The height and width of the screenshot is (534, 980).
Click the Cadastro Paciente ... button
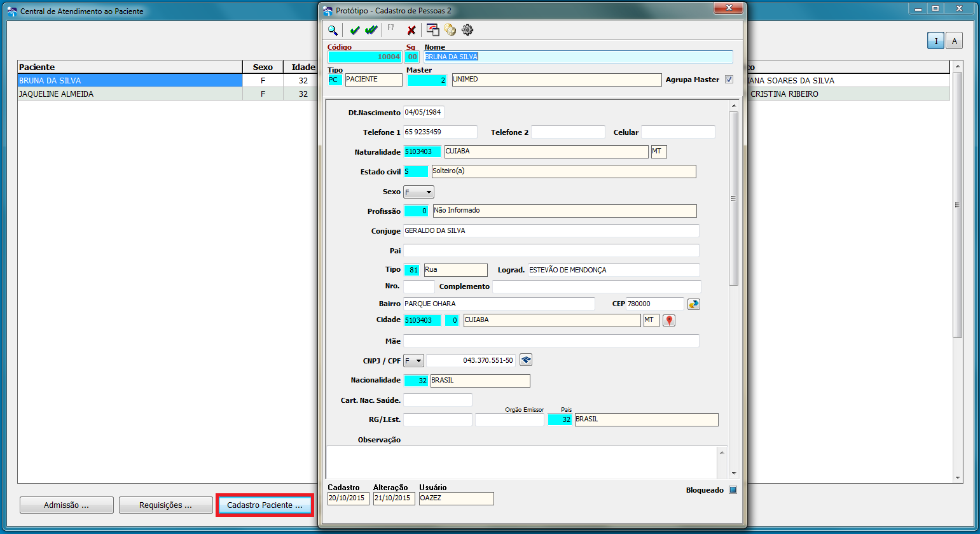tap(265, 505)
